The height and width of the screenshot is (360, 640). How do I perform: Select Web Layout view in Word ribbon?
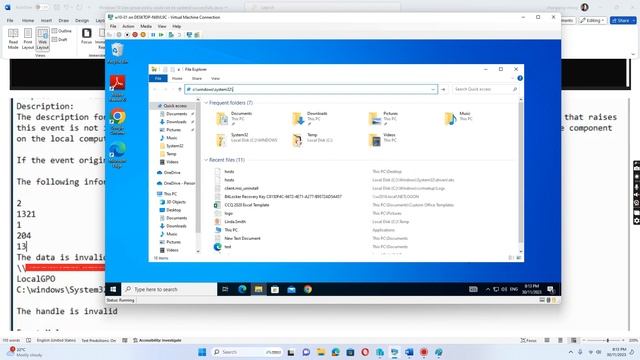(42, 39)
